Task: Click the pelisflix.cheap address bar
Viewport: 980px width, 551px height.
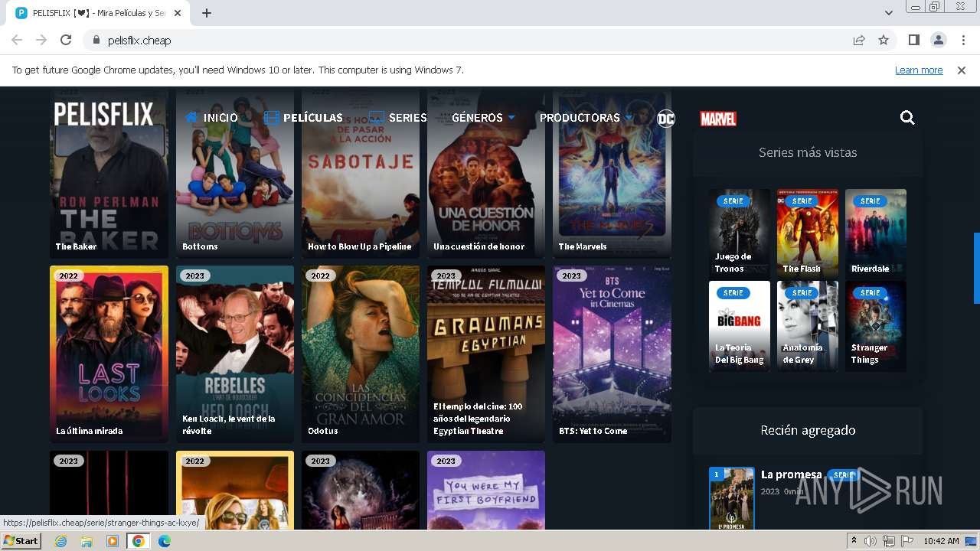Action: click(x=467, y=41)
